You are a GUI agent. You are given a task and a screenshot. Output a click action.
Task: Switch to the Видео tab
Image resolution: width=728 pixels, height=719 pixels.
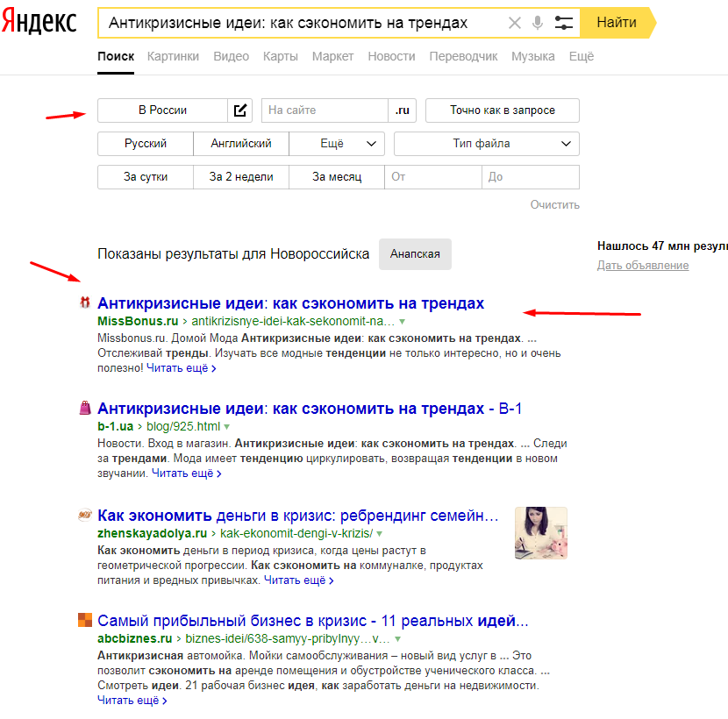click(231, 57)
